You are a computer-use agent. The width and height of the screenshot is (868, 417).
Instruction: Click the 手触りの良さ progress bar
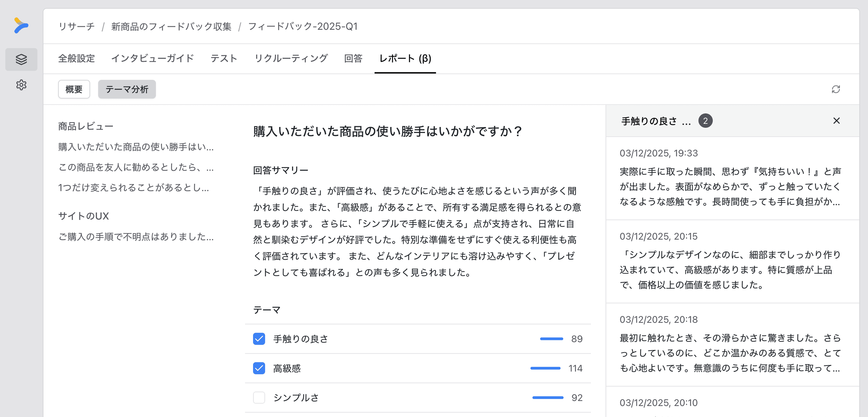click(551, 339)
